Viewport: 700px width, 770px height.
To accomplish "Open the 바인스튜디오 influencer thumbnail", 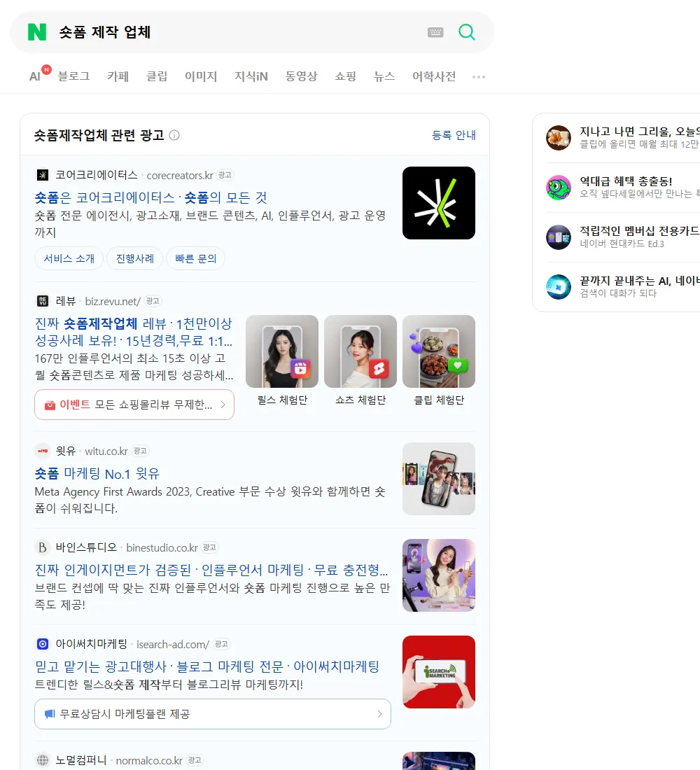I will (x=439, y=575).
